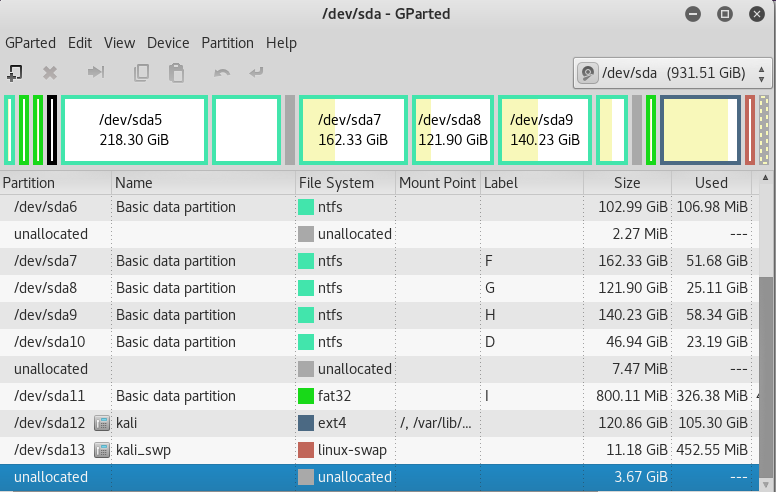Viewport: 776px width, 492px height.
Task: Open the Partition menu
Action: pyautogui.click(x=227, y=43)
